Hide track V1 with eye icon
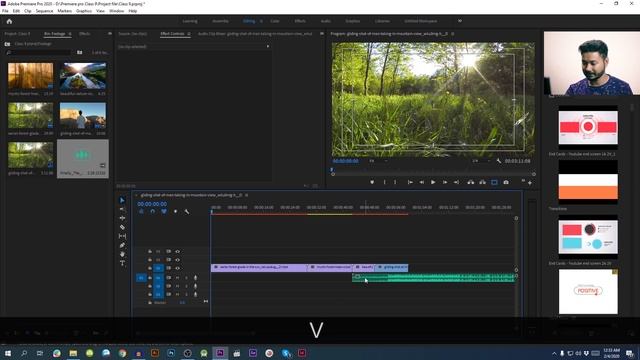Image resolution: width=640 pixels, height=360 pixels. click(178, 268)
